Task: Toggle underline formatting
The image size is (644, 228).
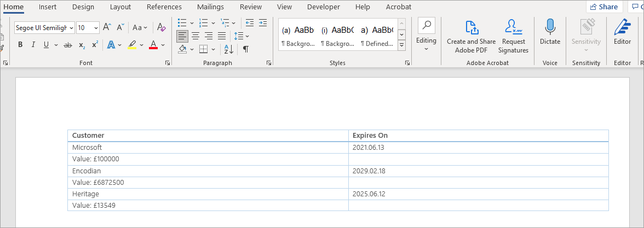Action: click(46, 45)
